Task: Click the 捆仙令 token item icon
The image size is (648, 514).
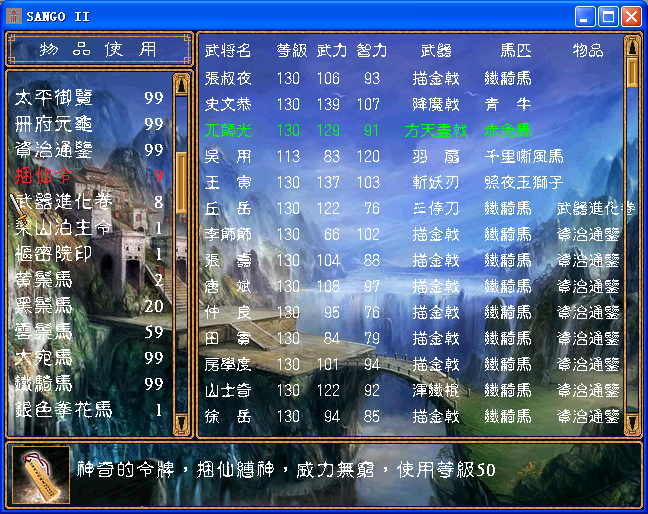Action: click(41, 474)
